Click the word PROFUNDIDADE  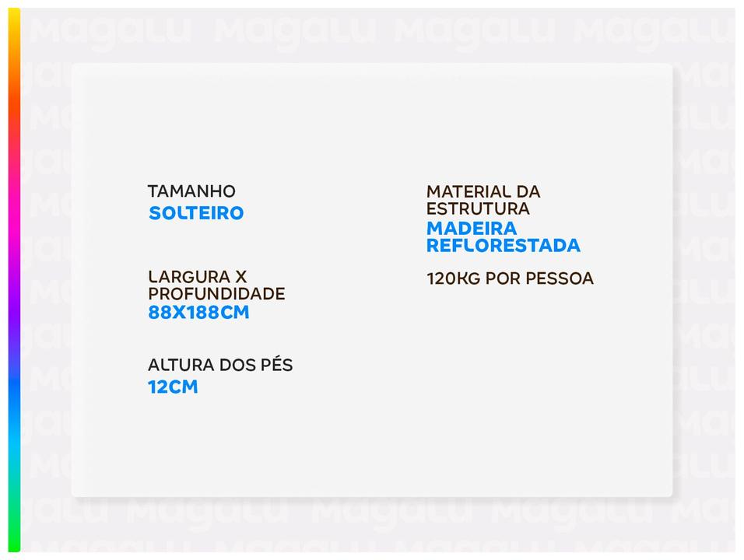216,294
